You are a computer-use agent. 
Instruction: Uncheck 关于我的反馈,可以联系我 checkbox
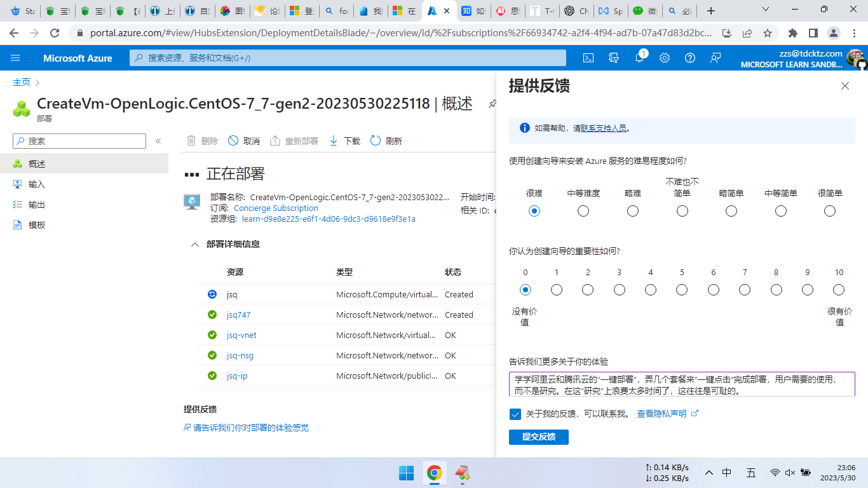[x=515, y=414]
